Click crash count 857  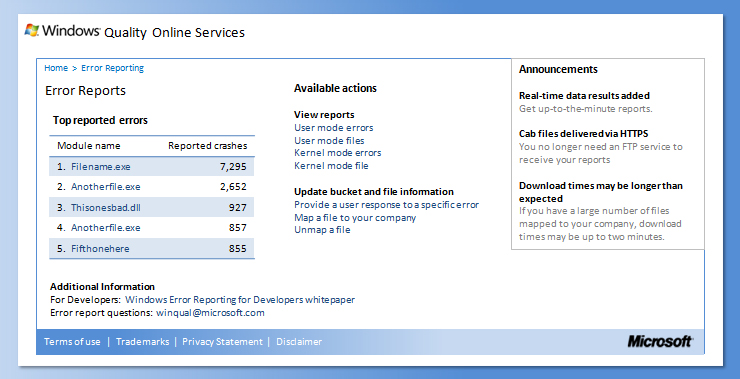pyautogui.click(x=238, y=228)
